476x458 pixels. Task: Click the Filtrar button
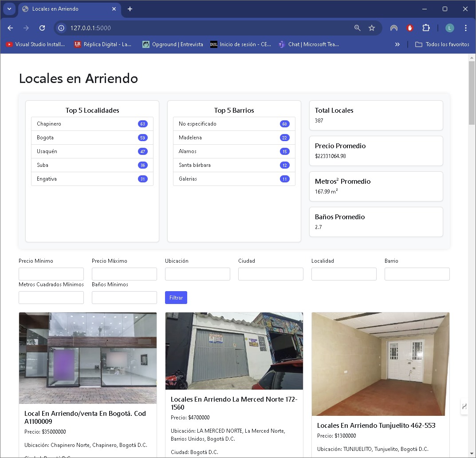click(176, 298)
